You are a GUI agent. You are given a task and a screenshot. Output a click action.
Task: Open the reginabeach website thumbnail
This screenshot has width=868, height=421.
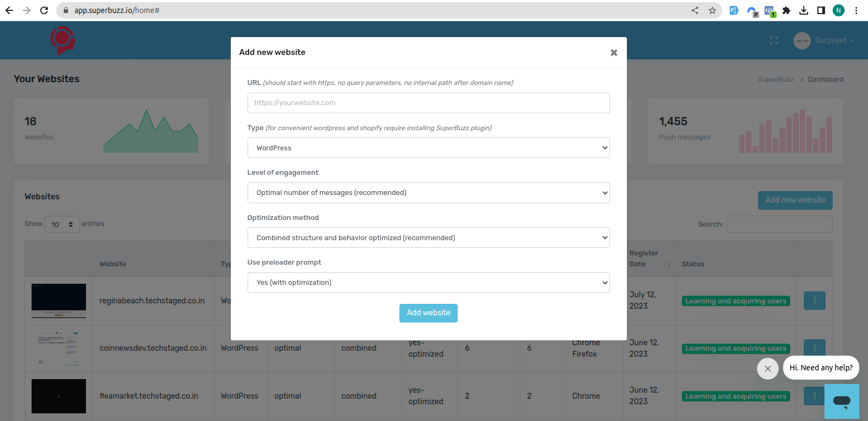click(59, 301)
